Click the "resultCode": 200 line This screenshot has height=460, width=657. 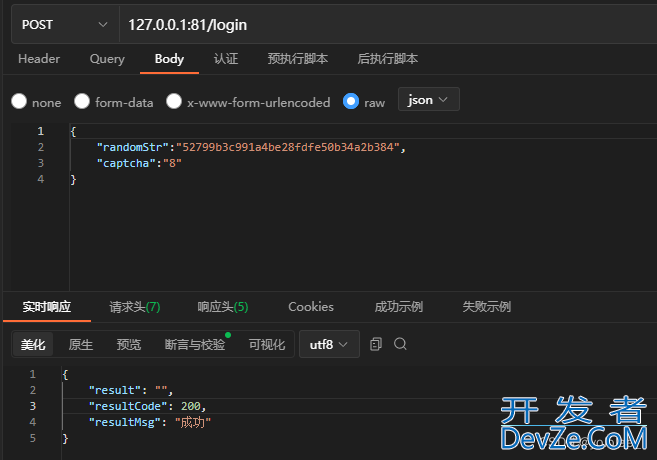tap(147, 406)
